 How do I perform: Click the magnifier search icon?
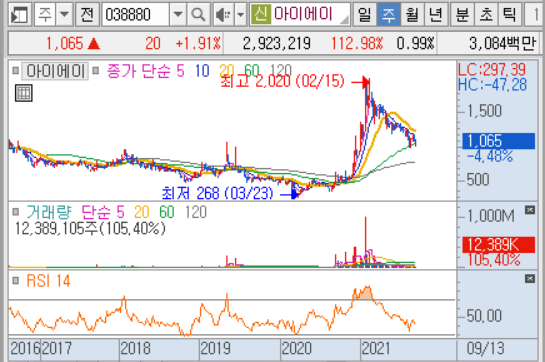198,15
